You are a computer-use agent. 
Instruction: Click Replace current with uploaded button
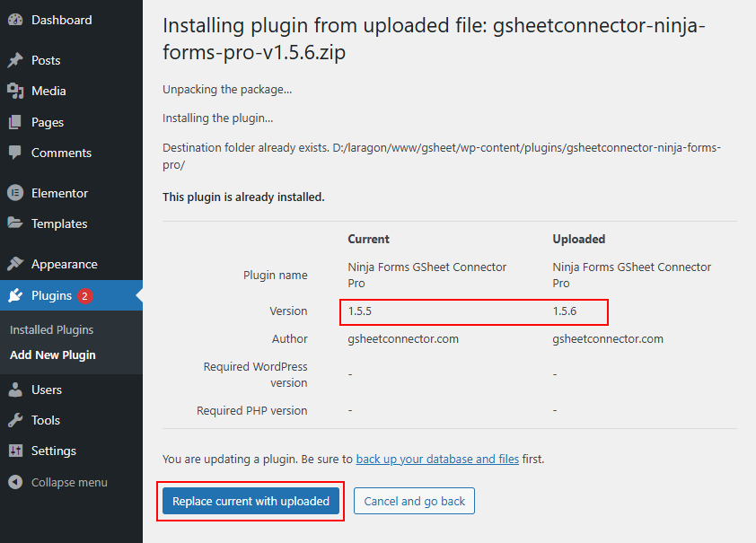(x=251, y=501)
